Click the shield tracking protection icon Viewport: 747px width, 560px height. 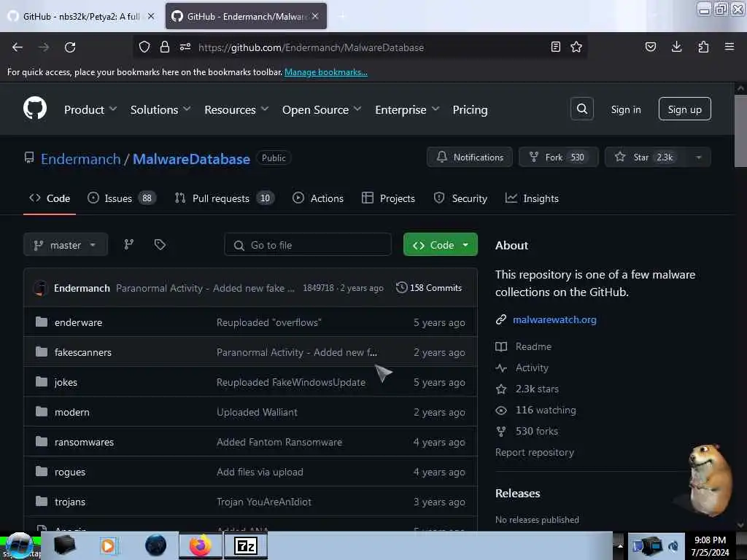pos(144,47)
